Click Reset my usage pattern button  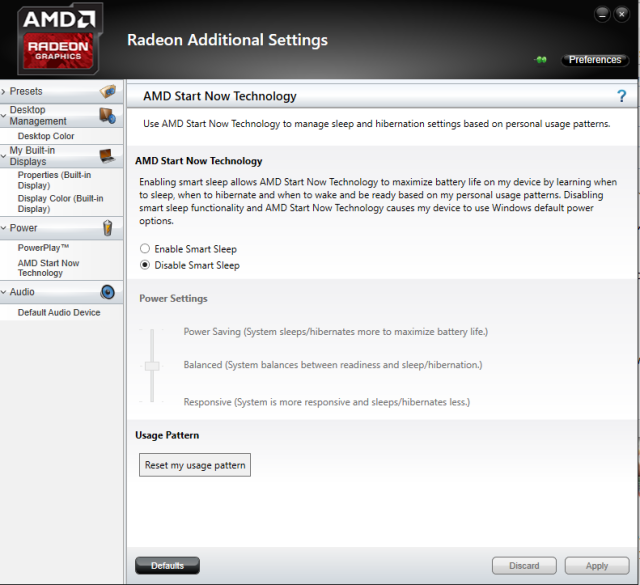[x=195, y=465]
